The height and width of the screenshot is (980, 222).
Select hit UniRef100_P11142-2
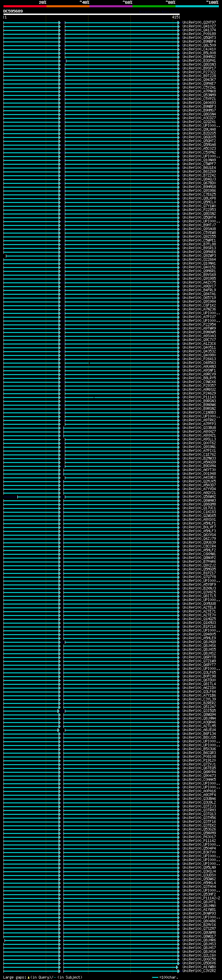(201, 898)
